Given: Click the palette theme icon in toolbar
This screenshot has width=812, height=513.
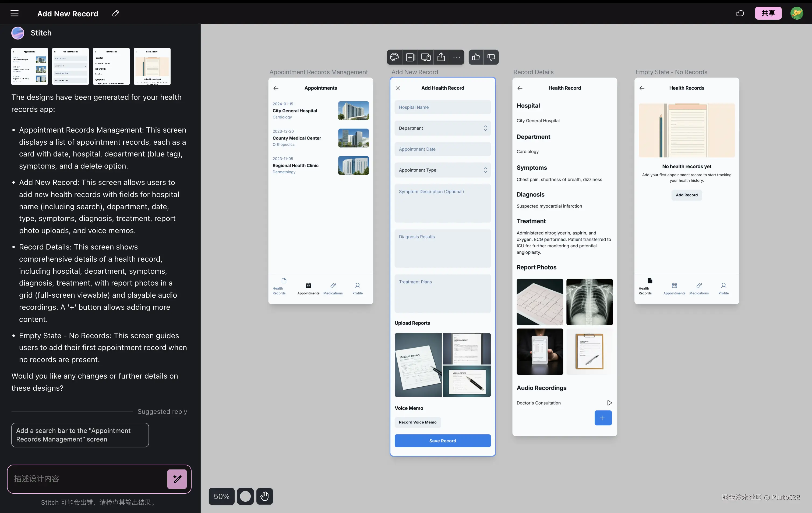Looking at the screenshot, I should (394, 57).
